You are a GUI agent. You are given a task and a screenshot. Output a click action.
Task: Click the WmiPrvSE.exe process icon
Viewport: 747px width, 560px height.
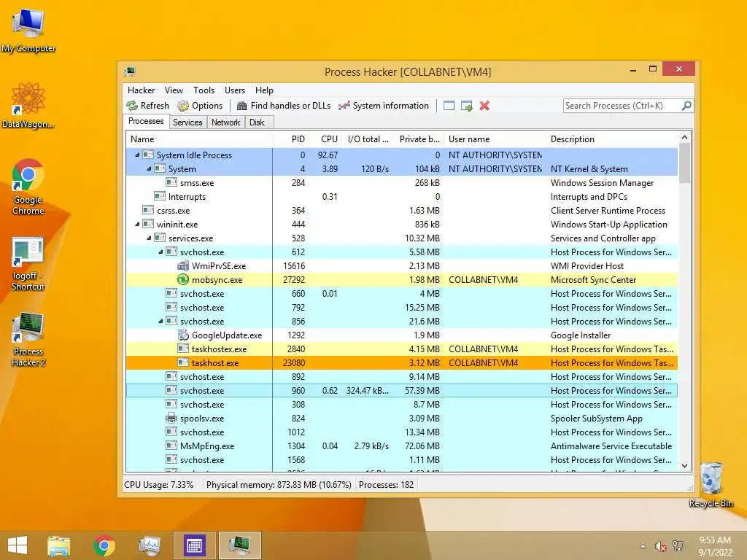tap(183, 265)
